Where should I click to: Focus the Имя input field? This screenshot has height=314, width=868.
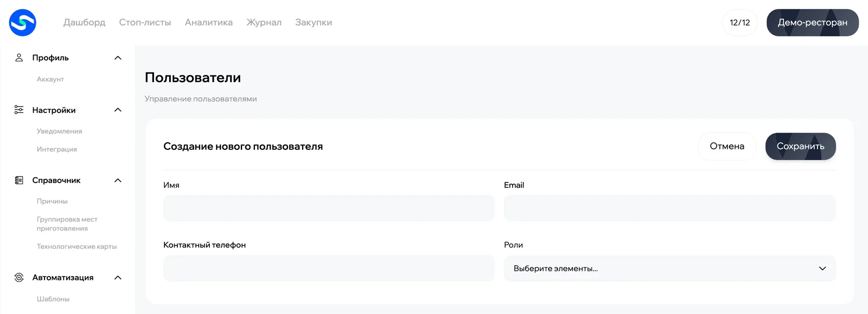pyautogui.click(x=329, y=208)
